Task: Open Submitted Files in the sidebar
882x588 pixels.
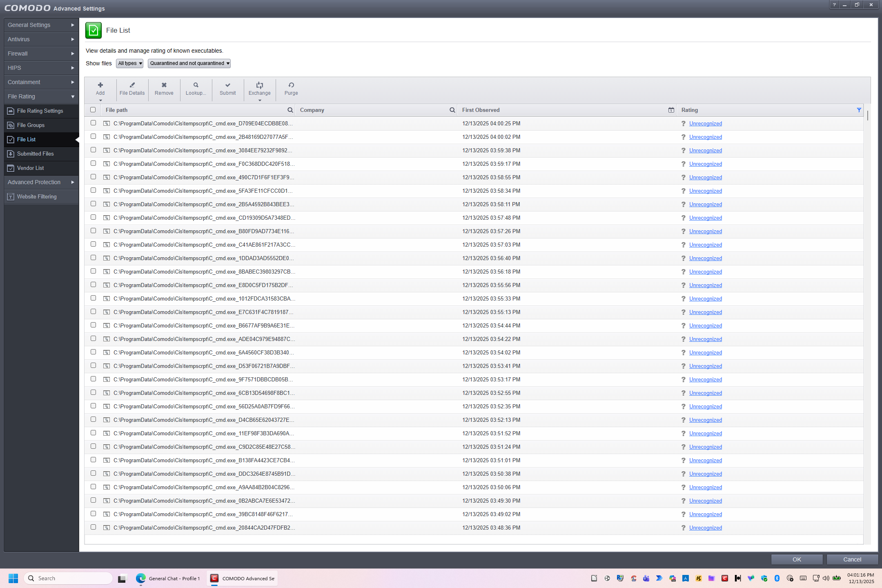Action: click(x=35, y=154)
